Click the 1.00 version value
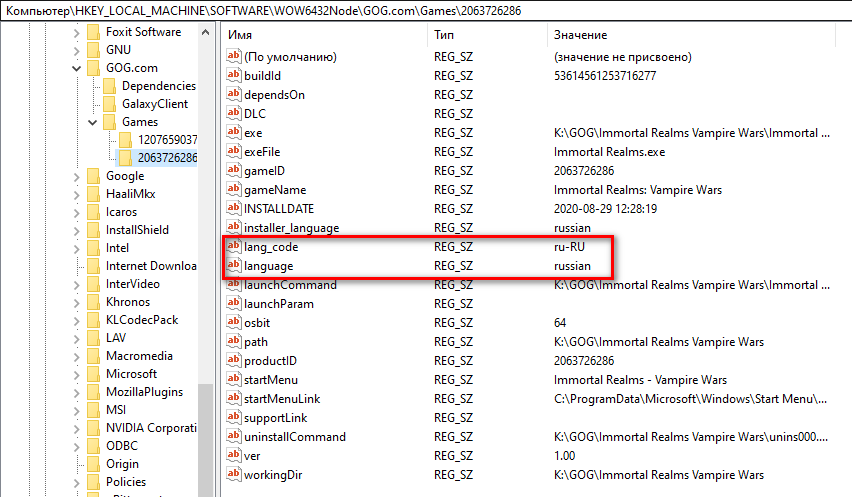 pos(564,456)
